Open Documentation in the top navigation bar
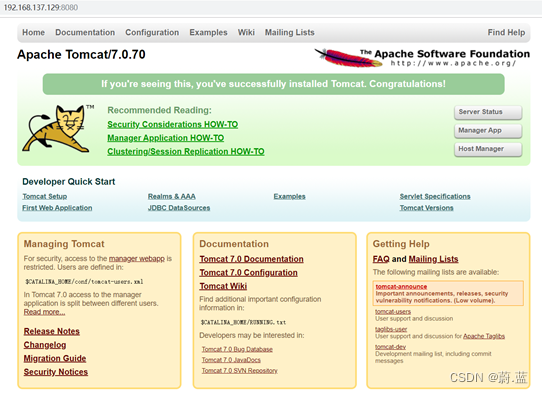This screenshot has width=543, height=393. click(x=85, y=33)
